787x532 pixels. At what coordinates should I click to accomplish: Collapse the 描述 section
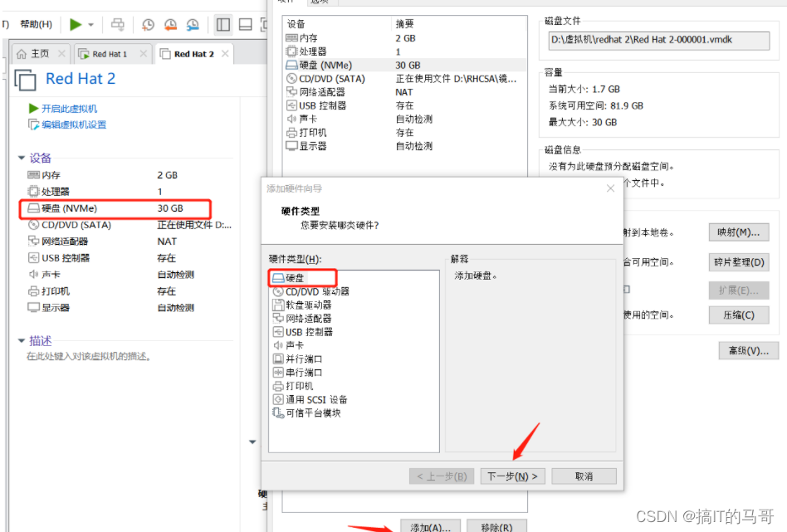coord(22,341)
